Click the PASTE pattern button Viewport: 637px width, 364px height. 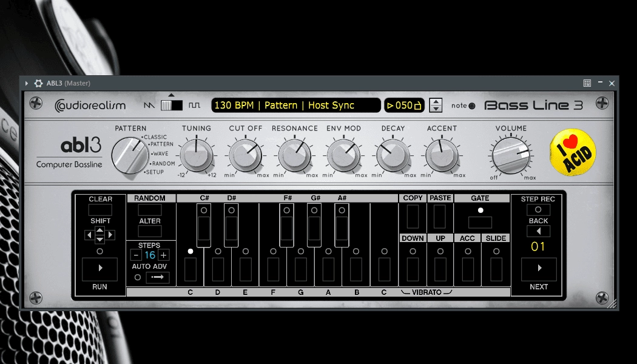(x=440, y=217)
